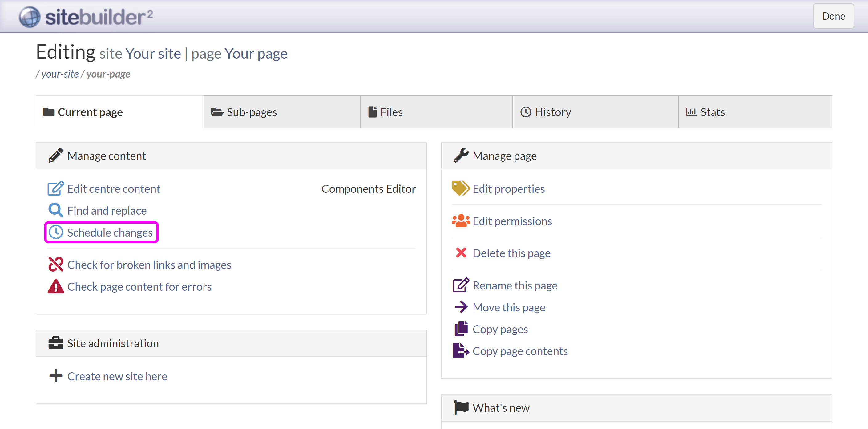Click the red X delete icon

461,253
